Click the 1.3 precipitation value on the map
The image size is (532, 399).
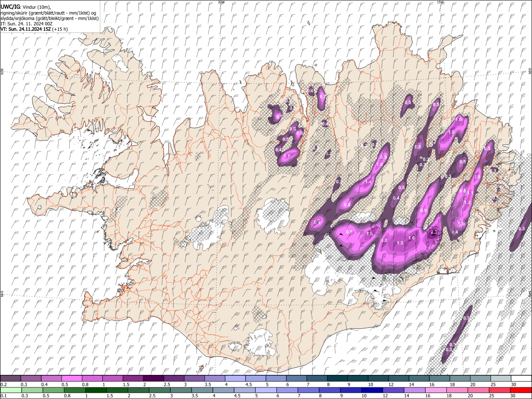tap(400, 243)
